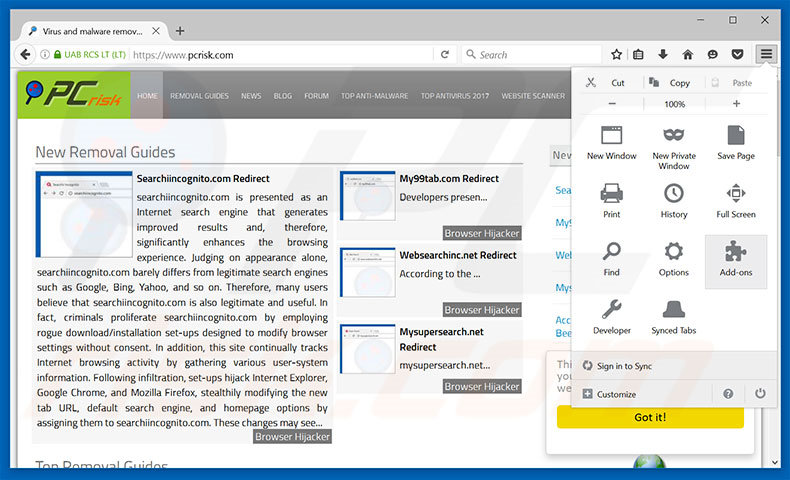Screen dimensions: 790x480
Task: Click the site information icon
Action: tap(45, 54)
